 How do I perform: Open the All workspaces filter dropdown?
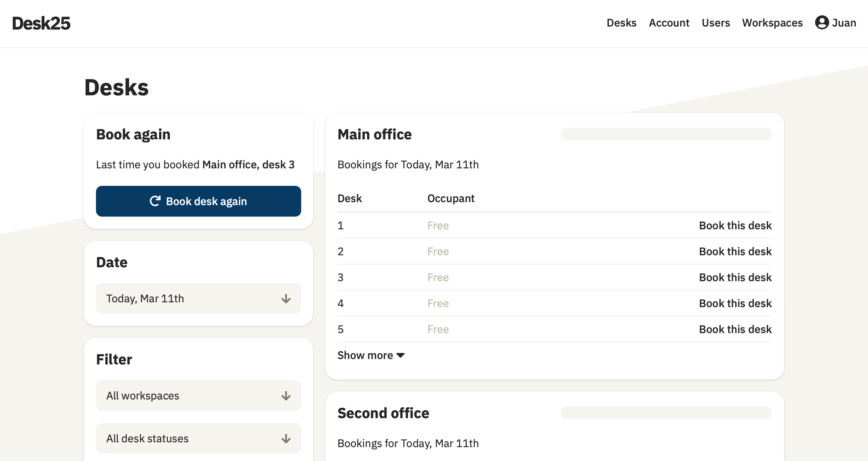pyautogui.click(x=198, y=395)
